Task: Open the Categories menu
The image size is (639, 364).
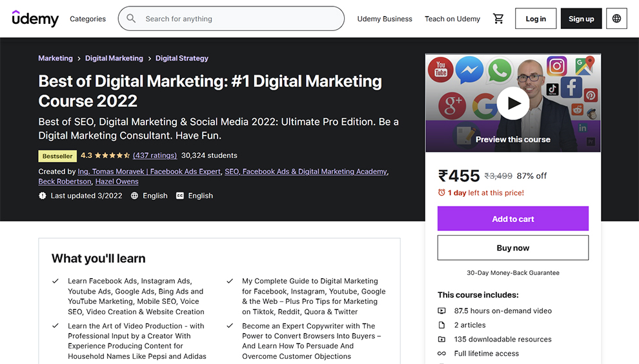Action: [x=88, y=19]
